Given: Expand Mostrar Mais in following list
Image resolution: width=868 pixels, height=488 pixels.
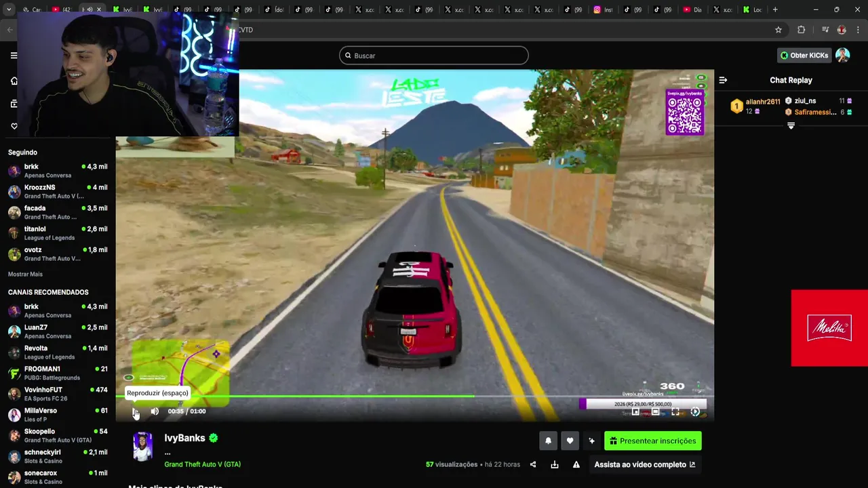Looking at the screenshot, I should tap(25, 274).
